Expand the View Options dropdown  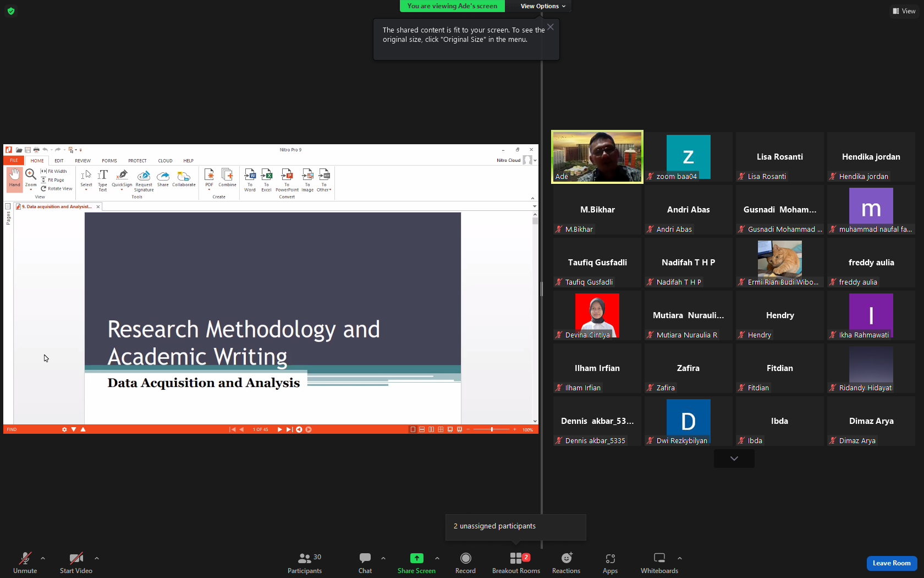[543, 6]
